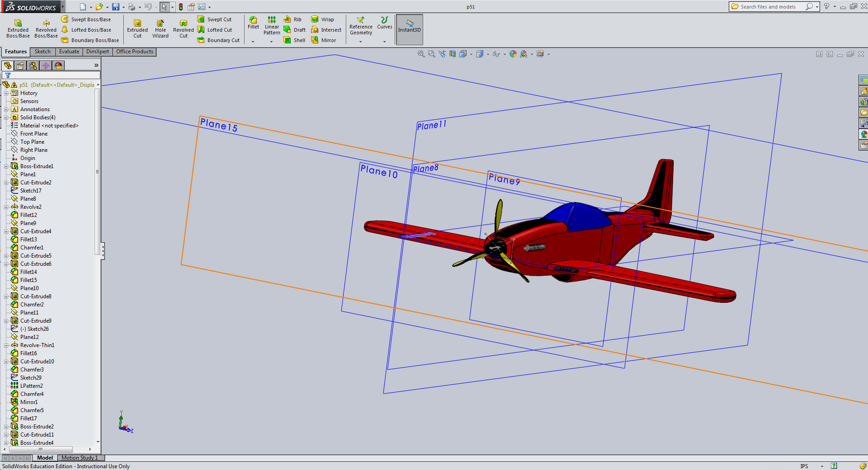Select the Mirror feature tool
The image size is (868, 470).
click(323, 40)
